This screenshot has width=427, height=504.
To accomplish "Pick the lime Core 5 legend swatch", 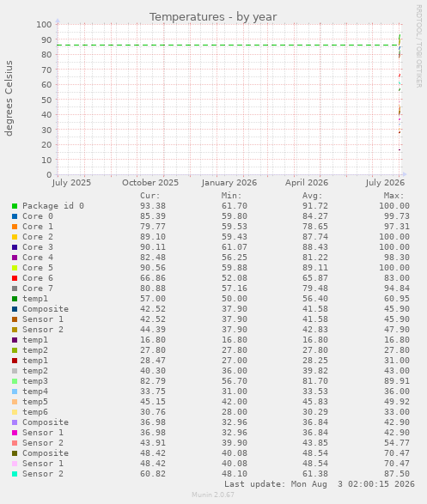I will pyautogui.click(x=15, y=268).
